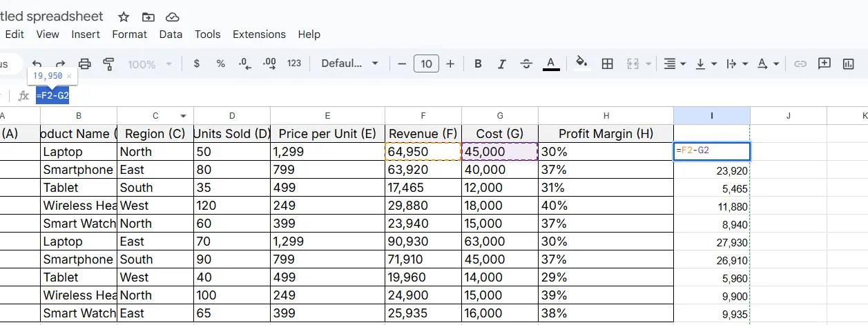Click the insert chart icon
The height and width of the screenshot is (325, 868).
pyautogui.click(x=848, y=64)
